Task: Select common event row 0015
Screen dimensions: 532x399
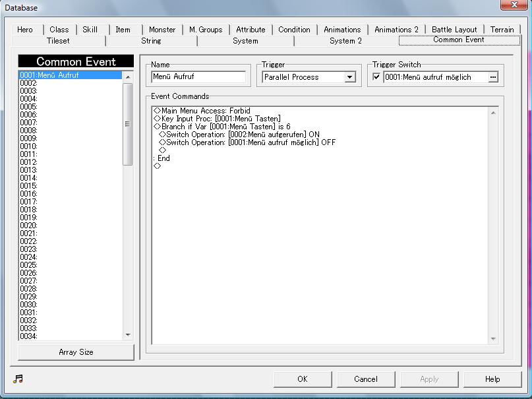Action: tap(71, 186)
